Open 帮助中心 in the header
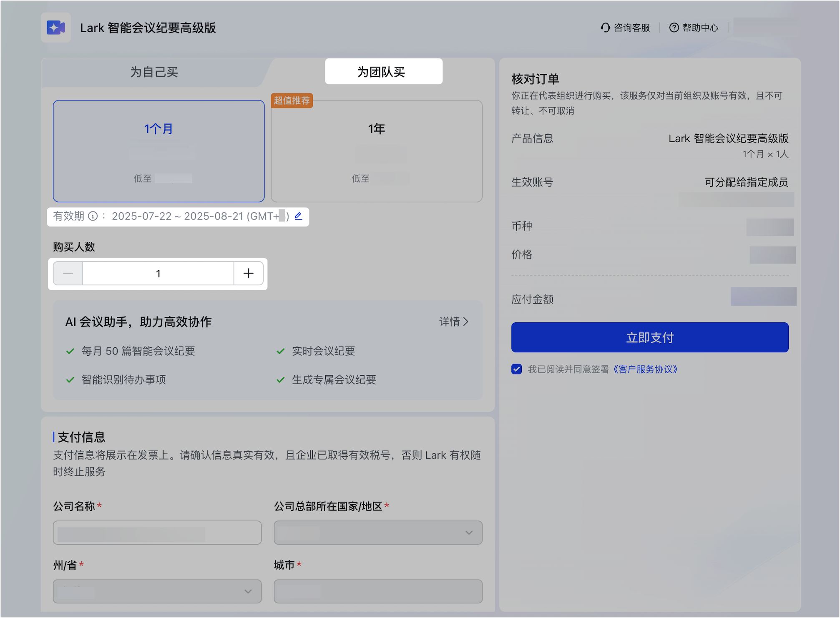 (x=694, y=28)
